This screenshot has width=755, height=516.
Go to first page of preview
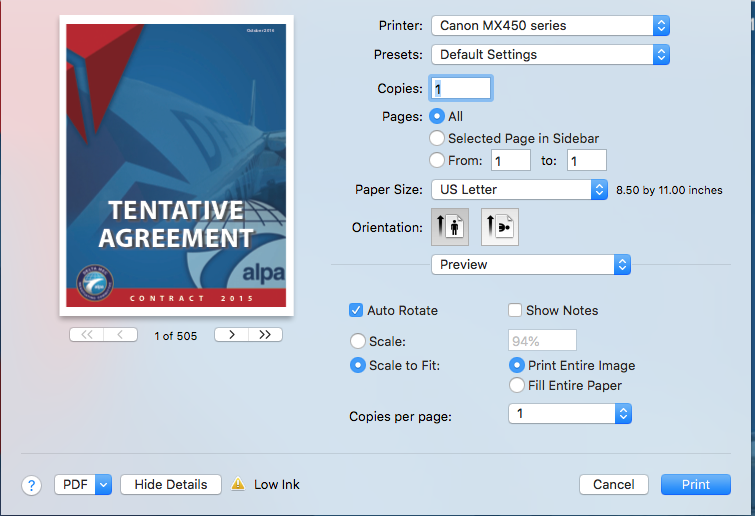[x=86, y=335]
